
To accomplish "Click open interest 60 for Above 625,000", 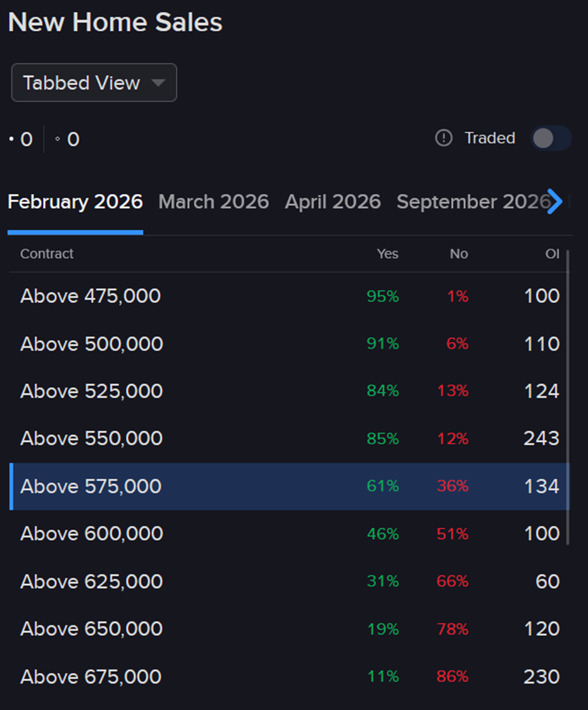I will tap(547, 582).
